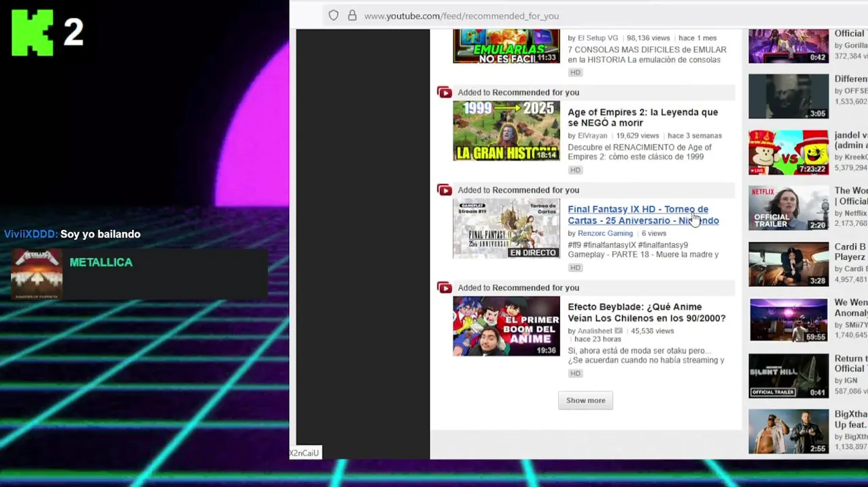Click the HD badge under Efecto Beyblade
The width and height of the screenshot is (868, 487).
click(x=575, y=373)
